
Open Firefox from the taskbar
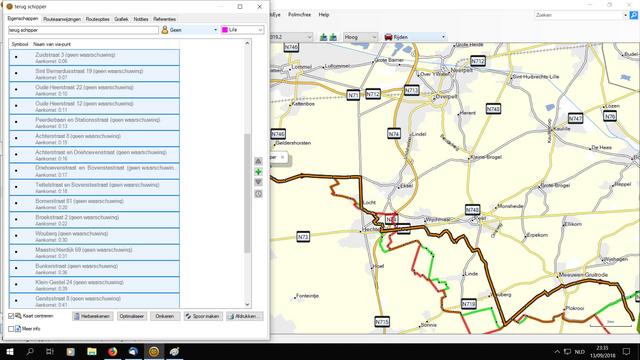(x=112, y=351)
